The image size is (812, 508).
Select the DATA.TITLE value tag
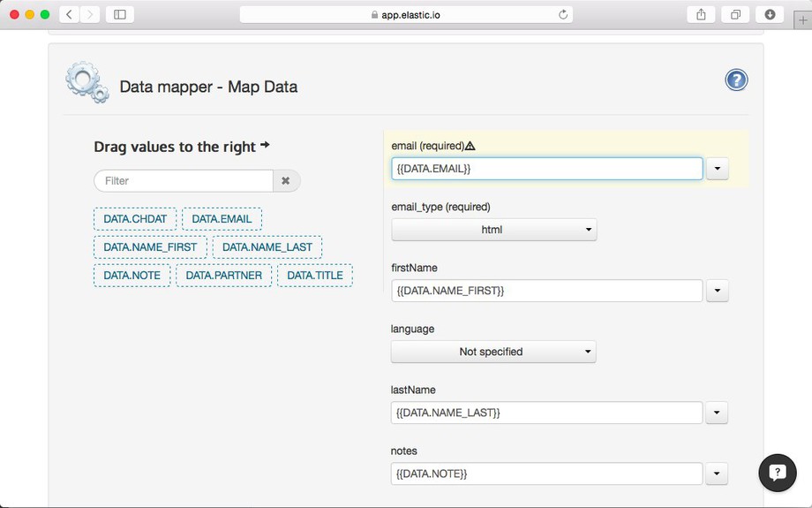[x=315, y=276]
